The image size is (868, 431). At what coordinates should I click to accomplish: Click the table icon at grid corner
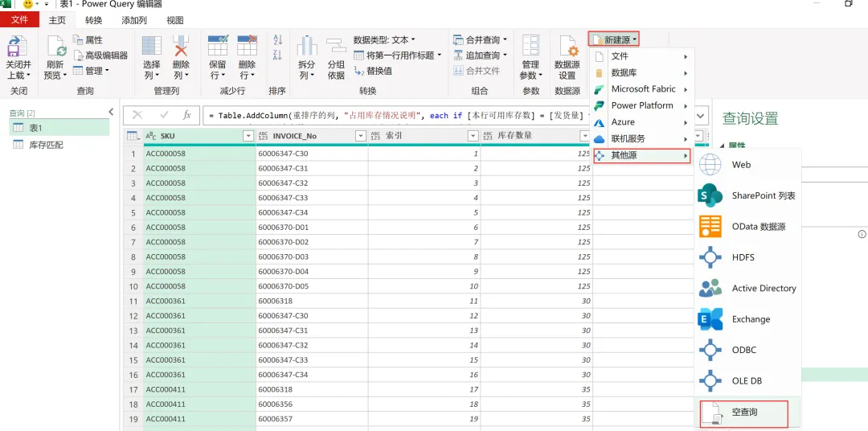click(x=133, y=136)
